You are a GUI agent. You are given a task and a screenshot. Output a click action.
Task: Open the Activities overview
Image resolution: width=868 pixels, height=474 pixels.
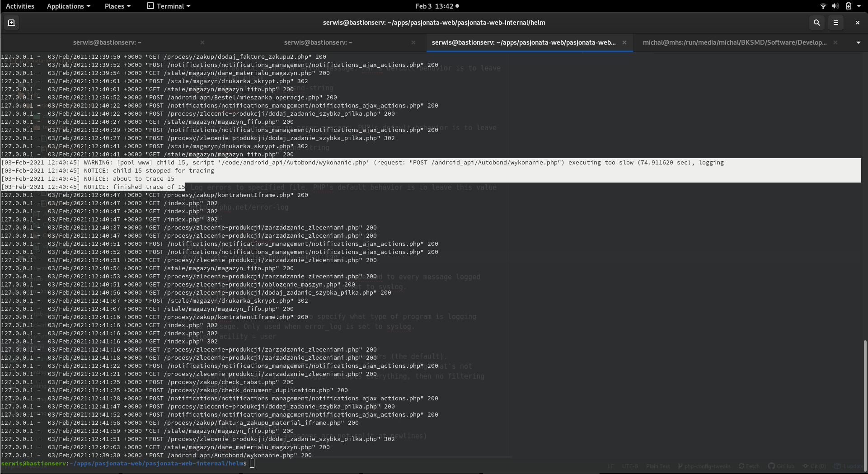point(20,6)
